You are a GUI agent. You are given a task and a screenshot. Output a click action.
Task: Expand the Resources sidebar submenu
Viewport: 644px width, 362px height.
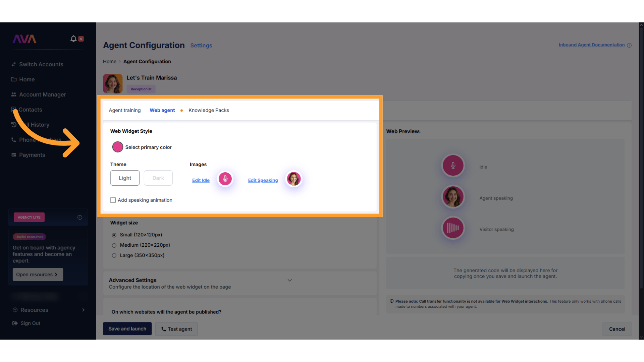click(84, 310)
